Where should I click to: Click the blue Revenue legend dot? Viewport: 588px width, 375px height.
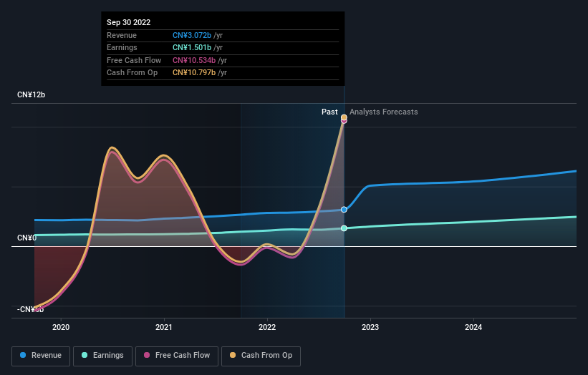pos(24,356)
